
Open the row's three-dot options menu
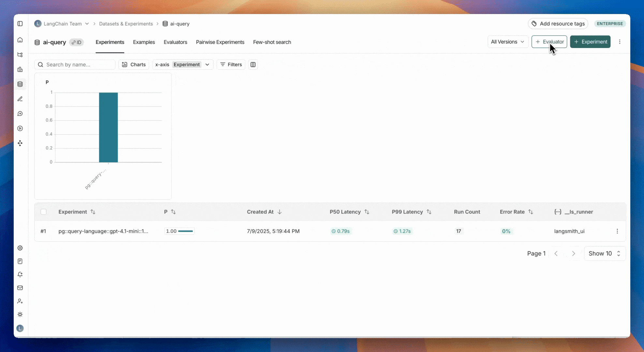click(617, 231)
